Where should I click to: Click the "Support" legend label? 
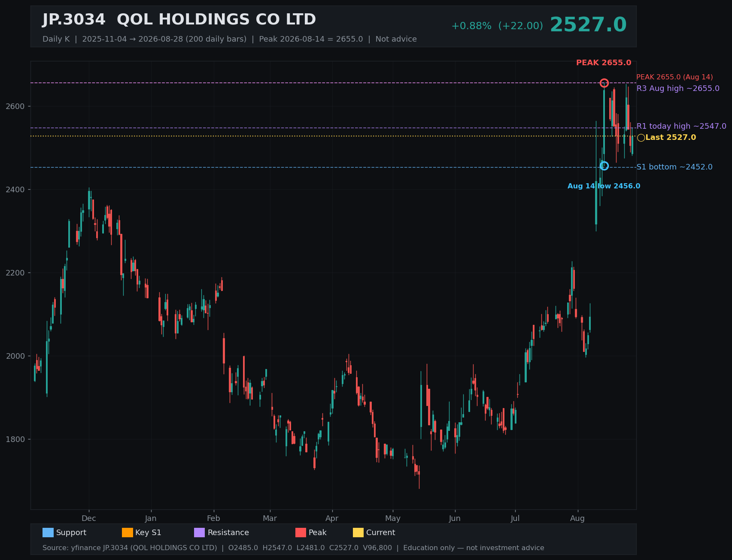pos(71,533)
